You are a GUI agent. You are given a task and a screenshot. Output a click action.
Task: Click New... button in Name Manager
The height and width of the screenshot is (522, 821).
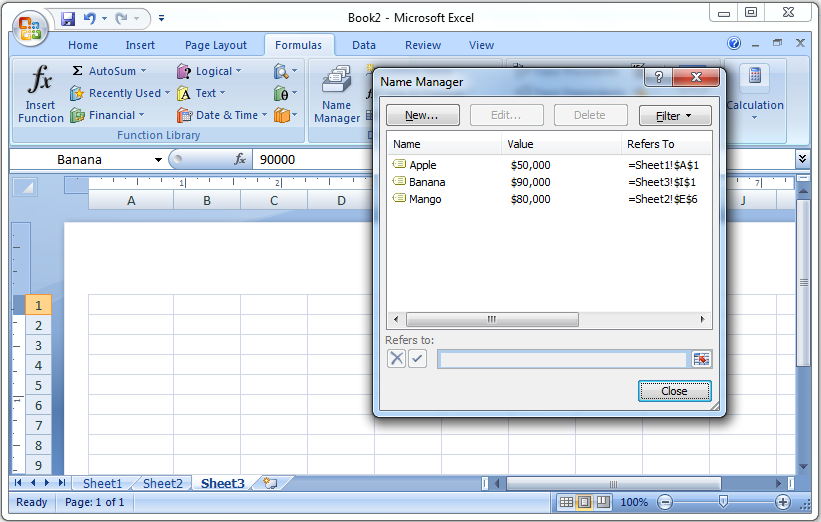tap(423, 115)
